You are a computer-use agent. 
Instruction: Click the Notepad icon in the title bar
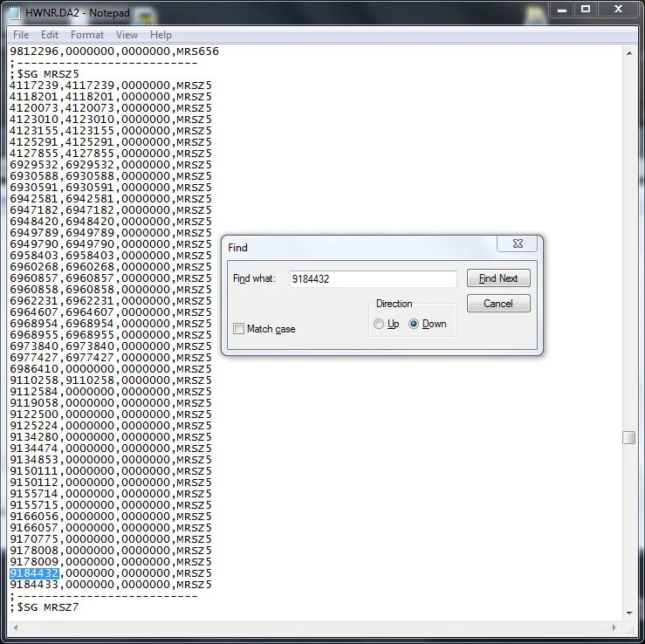pos(15,10)
